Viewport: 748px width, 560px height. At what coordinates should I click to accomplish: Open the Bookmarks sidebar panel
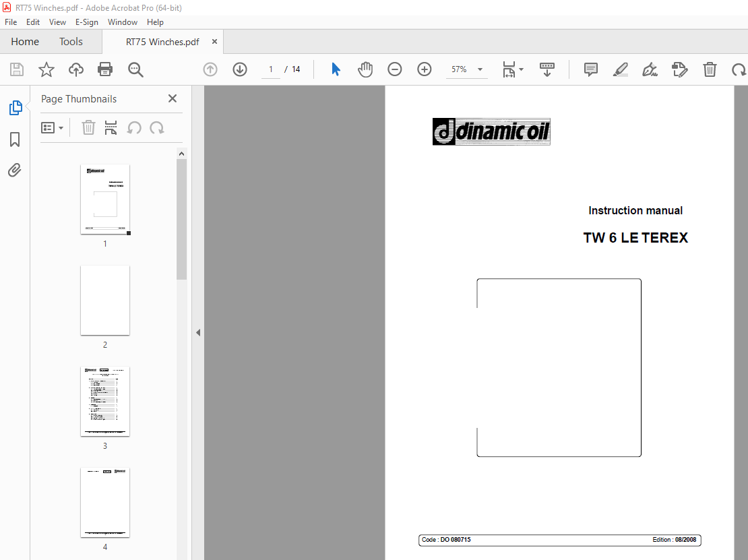point(15,139)
